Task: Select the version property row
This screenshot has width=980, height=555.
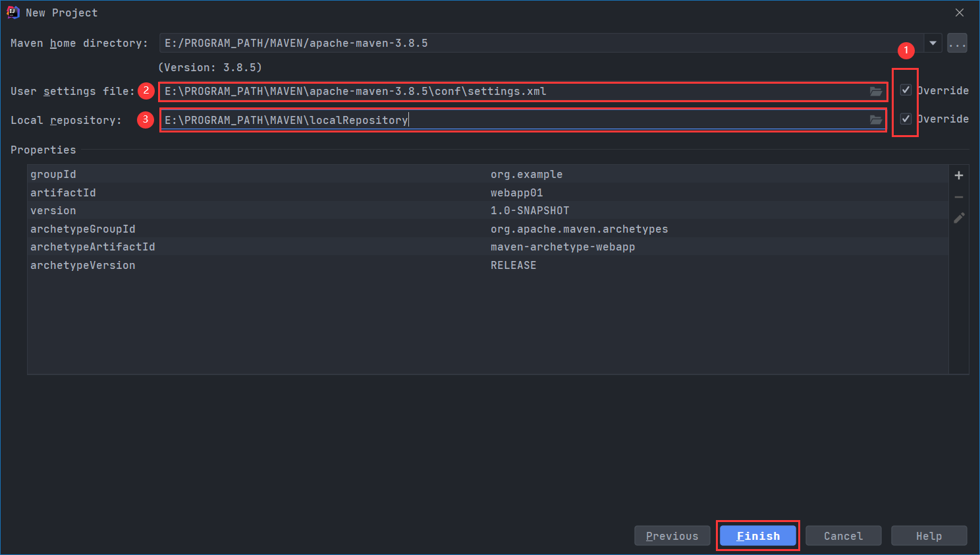Action: click(x=488, y=210)
